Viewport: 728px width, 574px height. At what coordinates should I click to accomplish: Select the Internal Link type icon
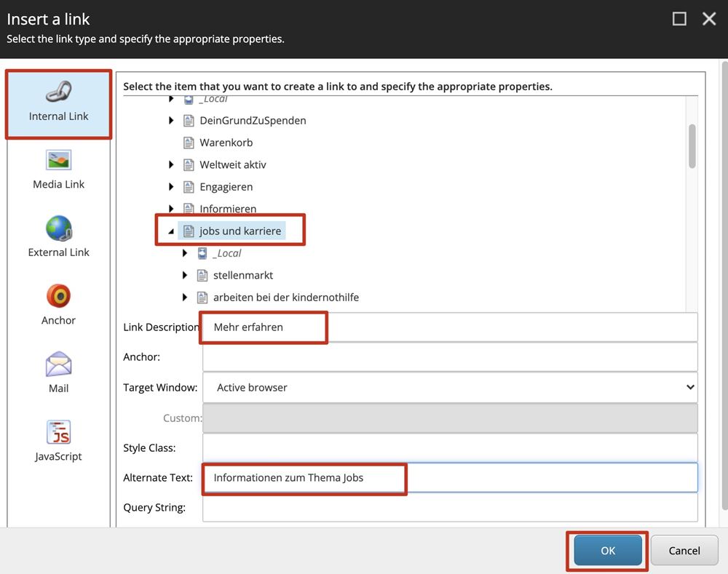tap(58, 92)
